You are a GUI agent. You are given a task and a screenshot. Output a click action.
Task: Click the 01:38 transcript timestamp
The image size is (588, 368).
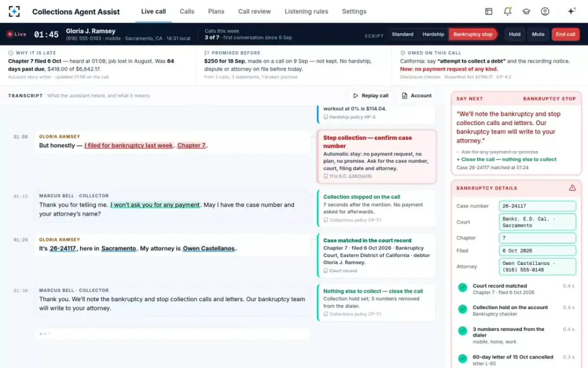tap(21, 290)
